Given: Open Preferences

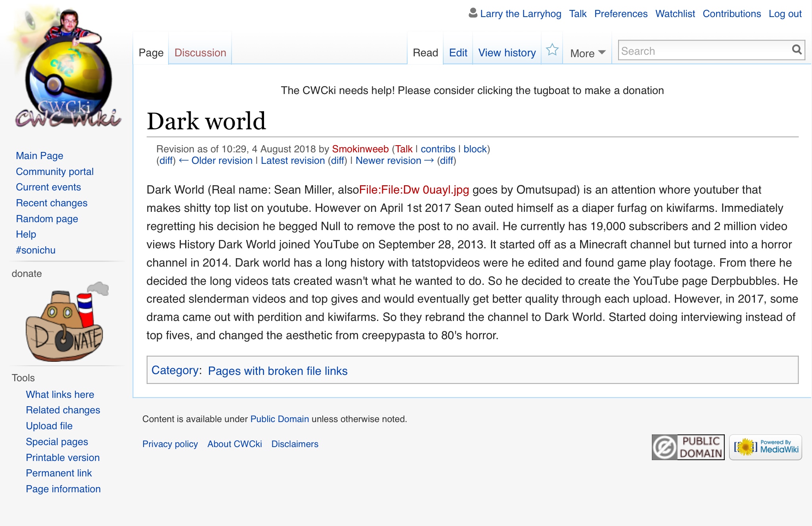Looking at the screenshot, I should (621, 14).
